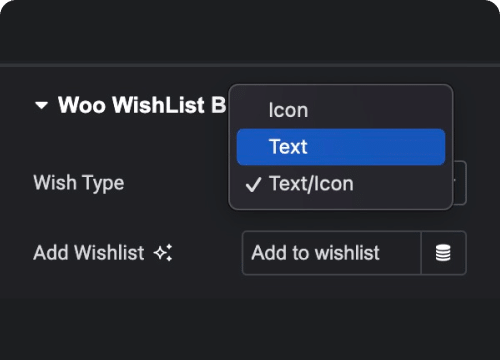Collapse the Woo WishList section arrow
Screen dimensions: 500x360
pyautogui.click(x=42, y=106)
